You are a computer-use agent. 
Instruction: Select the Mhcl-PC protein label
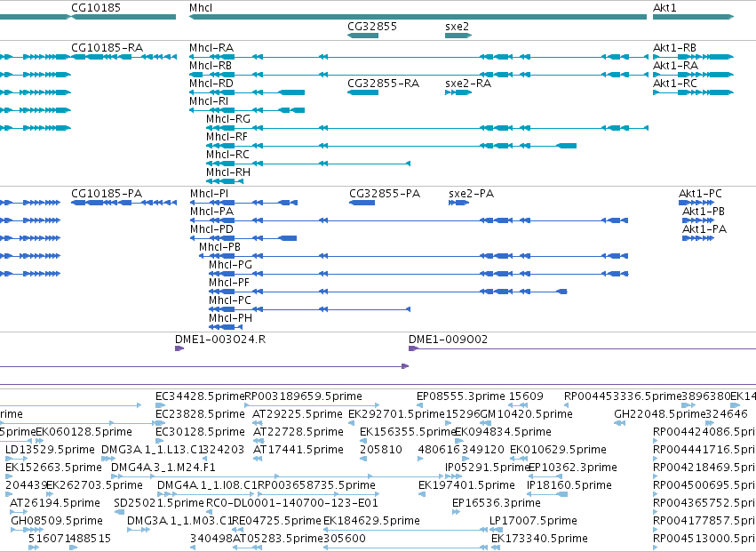pyautogui.click(x=230, y=300)
